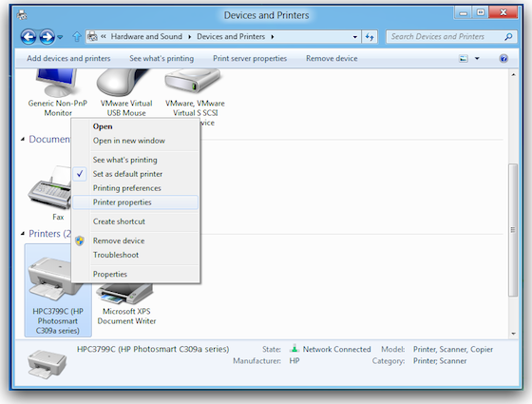Click the Manufacturer value HP
The height and width of the screenshot is (404, 532).
pyautogui.click(x=294, y=361)
